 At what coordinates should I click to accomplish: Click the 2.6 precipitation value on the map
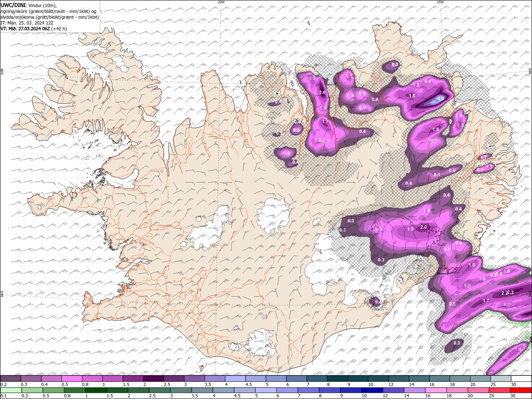pos(322,92)
